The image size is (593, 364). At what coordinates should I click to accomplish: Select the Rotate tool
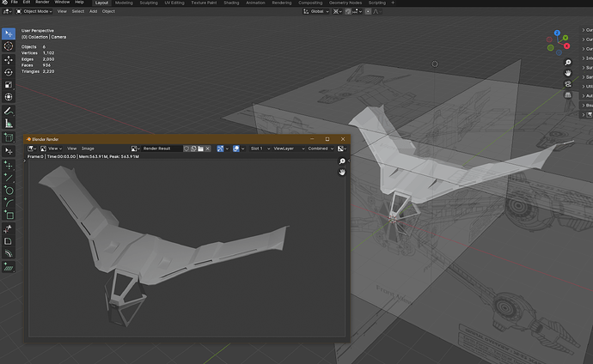[x=9, y=72]
